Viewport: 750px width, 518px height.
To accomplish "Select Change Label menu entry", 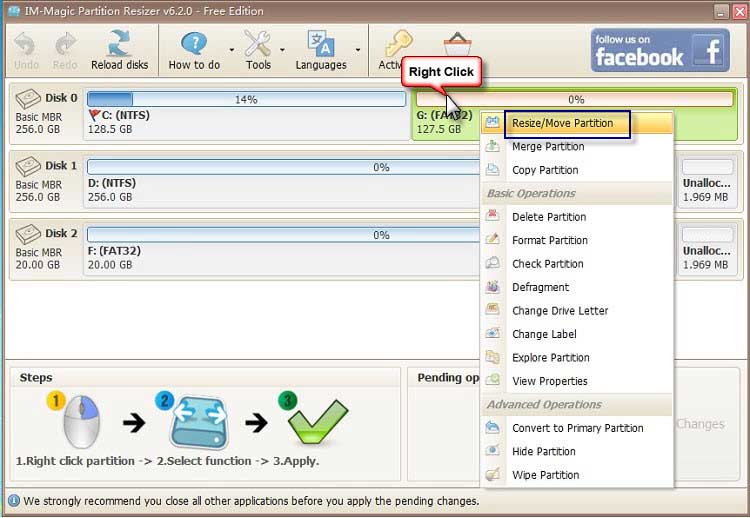I will coord(577,334).
